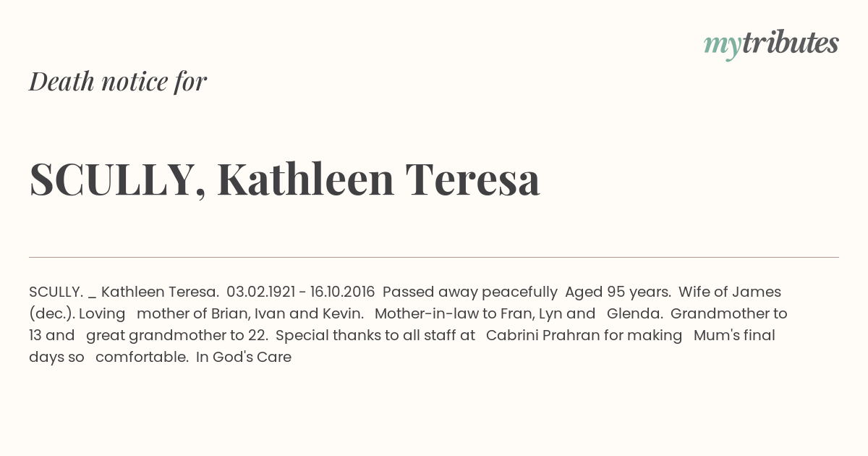Click 'Wife of James' in the notice
This screenshot has height=456, width=868.
tap(731, 292)
